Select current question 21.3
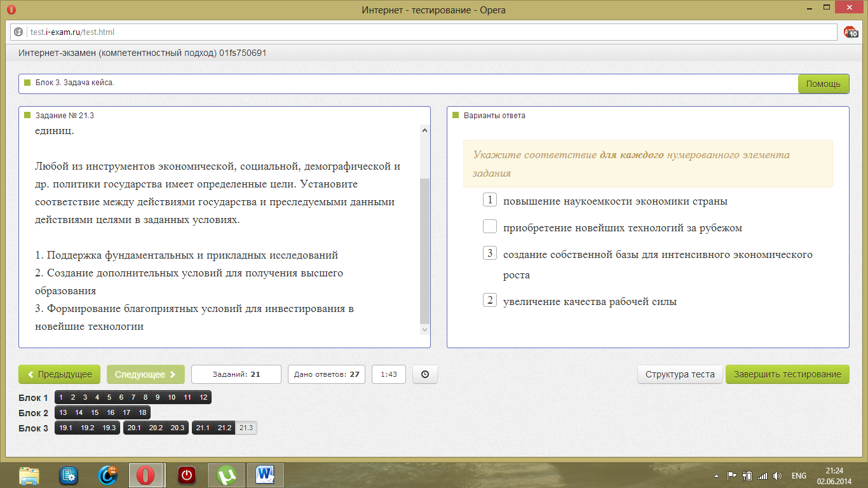This screenshot has height=488, width=868. 246,428
